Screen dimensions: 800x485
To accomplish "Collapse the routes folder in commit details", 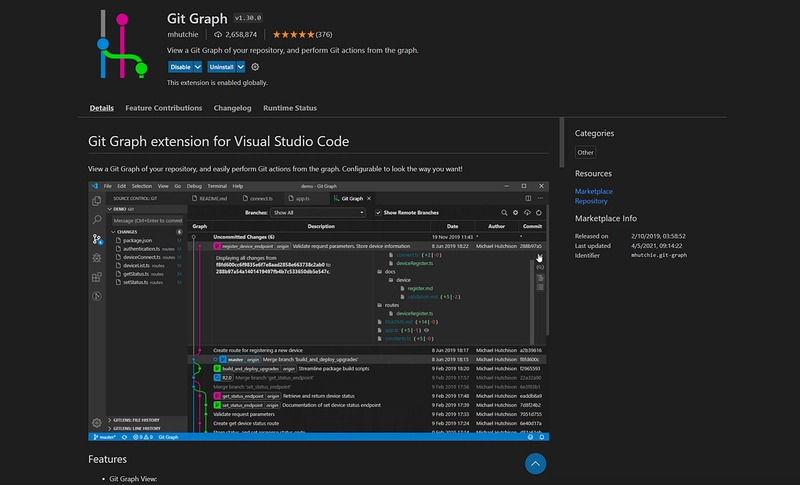I will tap(389, 305).
